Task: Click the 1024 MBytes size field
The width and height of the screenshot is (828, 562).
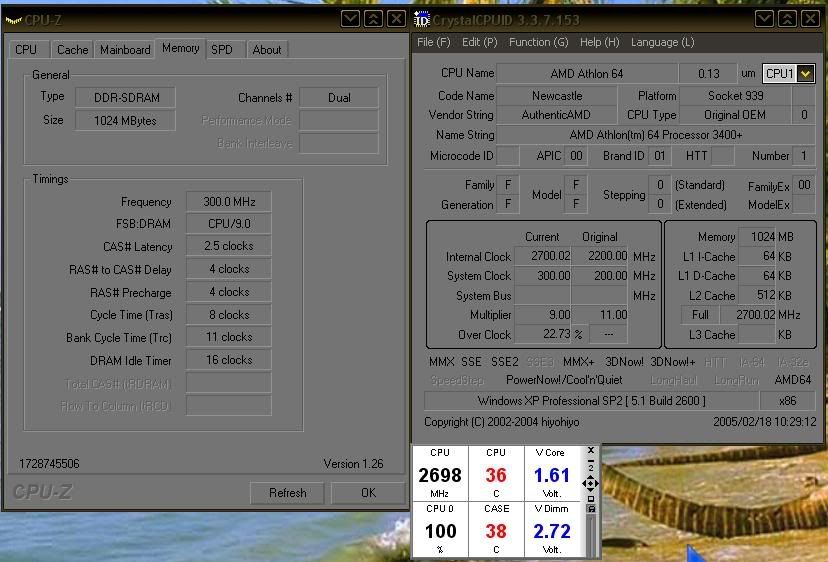Action: [126, 120]
